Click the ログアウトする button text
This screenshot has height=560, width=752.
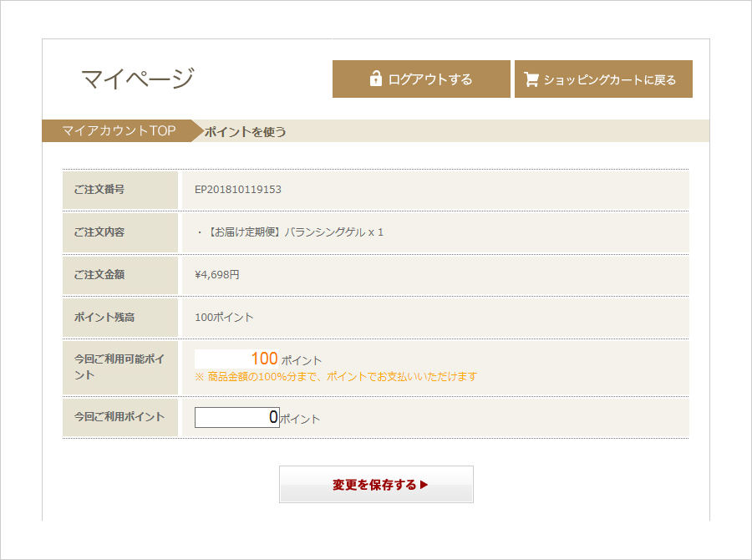point(430,79)
